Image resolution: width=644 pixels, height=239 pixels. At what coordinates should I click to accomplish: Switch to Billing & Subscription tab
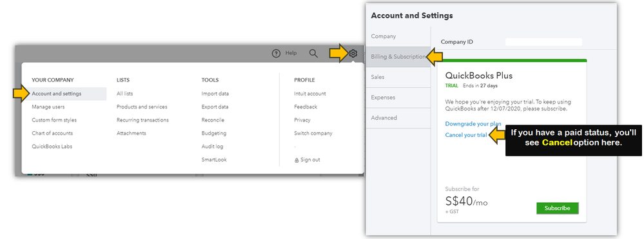(398, 57)
